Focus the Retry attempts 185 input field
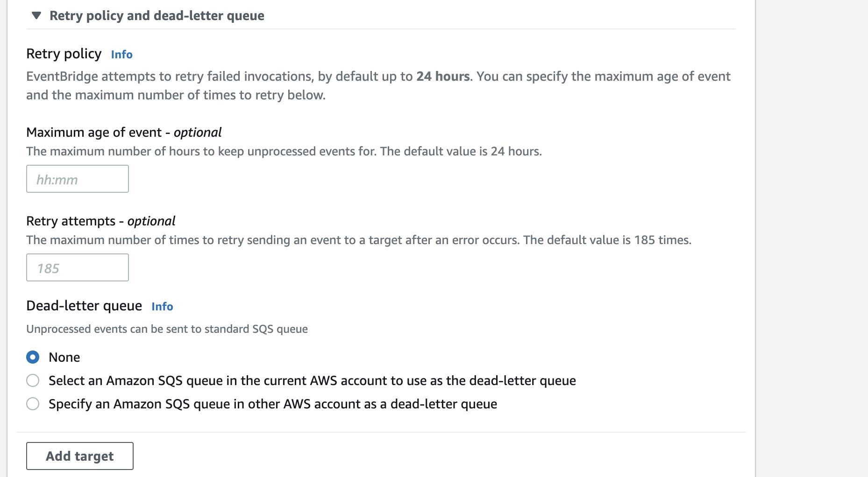Image resolution: width=868 pixels, height=477 pixels. (78, 268)
